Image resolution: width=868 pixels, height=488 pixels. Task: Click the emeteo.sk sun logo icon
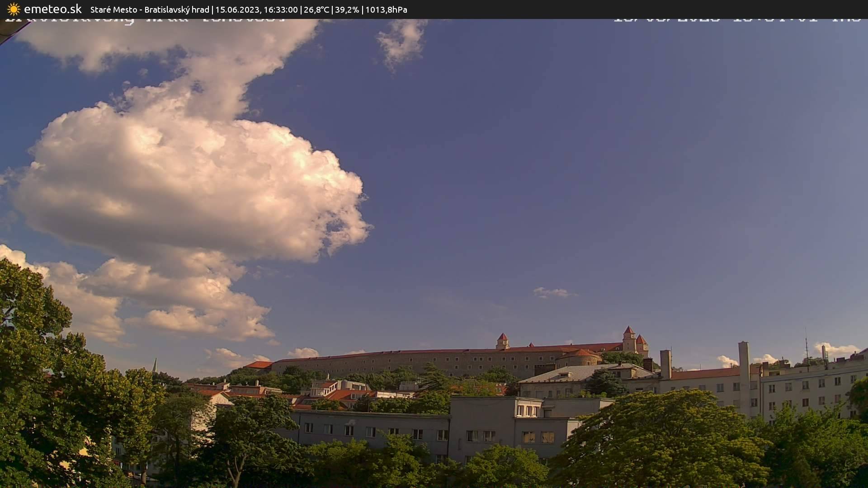pos(14,9)
